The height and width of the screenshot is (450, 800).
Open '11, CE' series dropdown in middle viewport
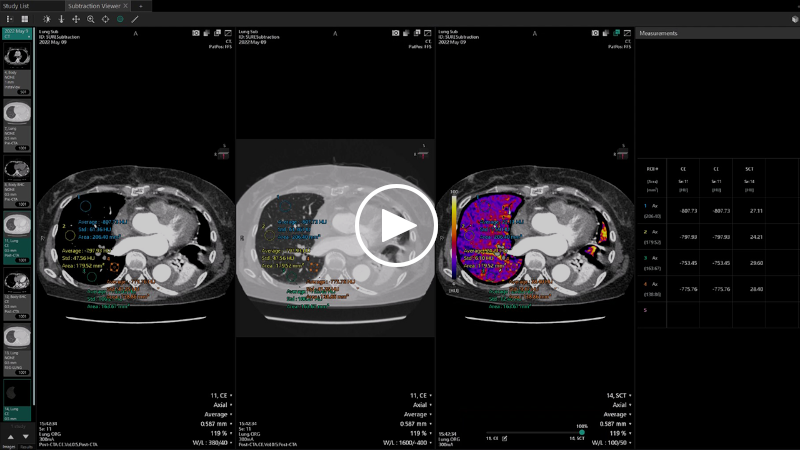[x=421, y=395]
